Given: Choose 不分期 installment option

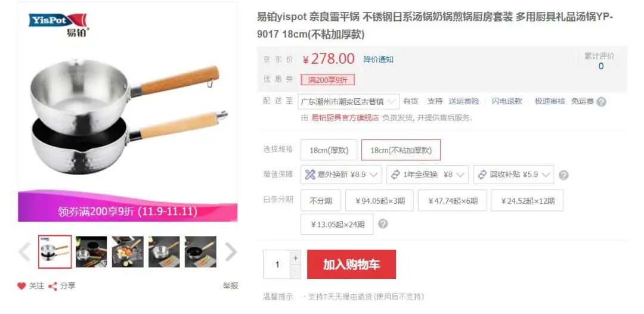Looking at the screenshot, I should coord(321,201).
